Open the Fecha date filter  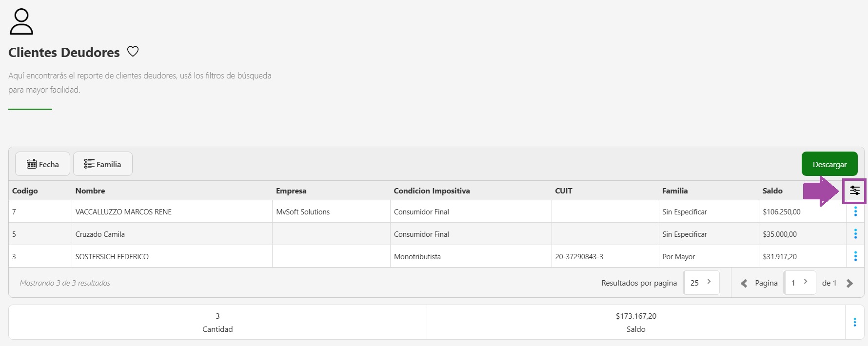tap(42, 164)
